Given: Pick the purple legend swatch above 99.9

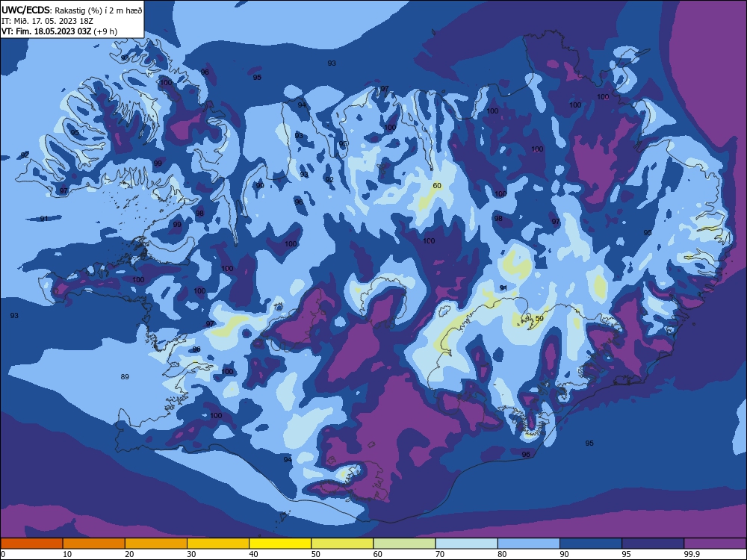Looking at the screenshot, I should 715,544.
